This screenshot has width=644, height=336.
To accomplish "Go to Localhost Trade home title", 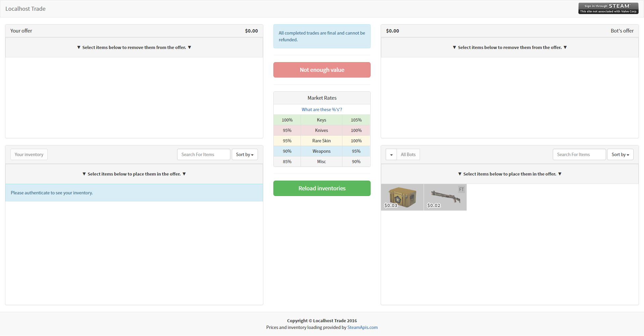I will pyautogui.click(x=25, y=9).
